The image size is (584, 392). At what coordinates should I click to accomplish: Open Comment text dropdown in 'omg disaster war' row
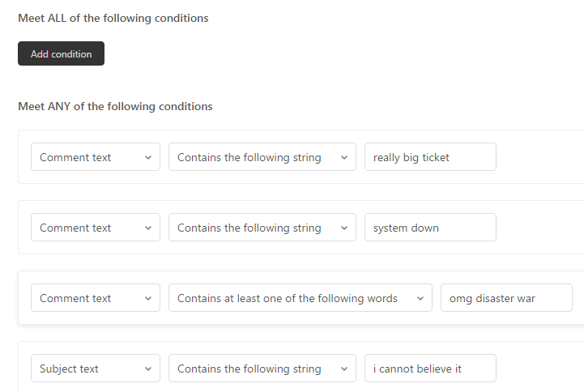[95, 298]
